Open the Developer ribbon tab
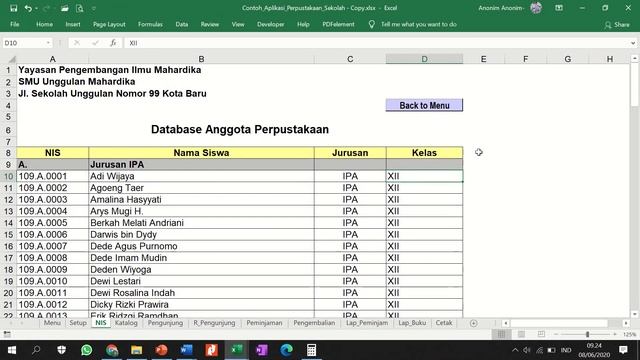The height and width of the screenshot is (360, 640). tap(271, 24)
